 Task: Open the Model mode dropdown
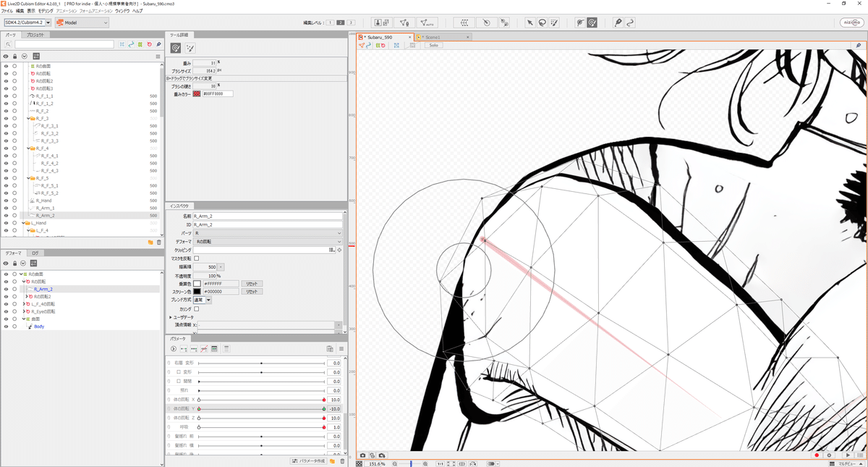pyautogui.click(x=82, y=22)
